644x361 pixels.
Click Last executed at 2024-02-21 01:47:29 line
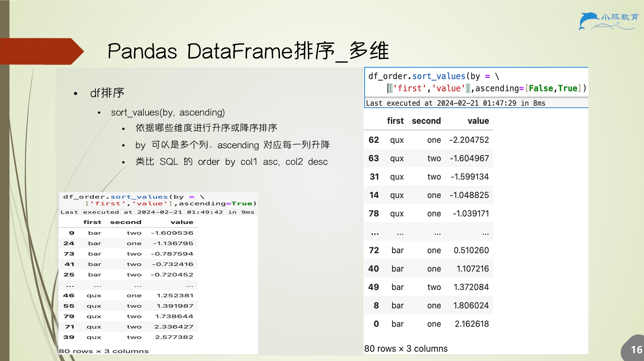pyautogui.click(x=456, y=103)
